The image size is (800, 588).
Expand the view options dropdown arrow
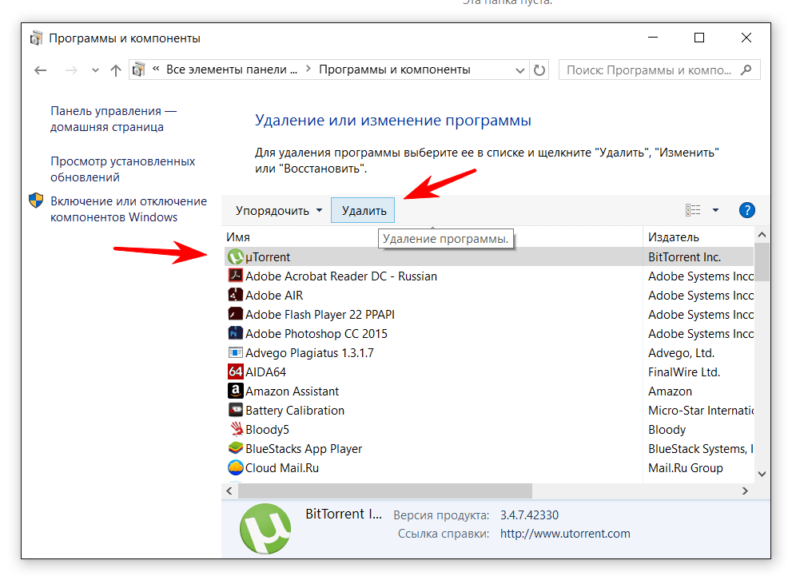point(715,210)
